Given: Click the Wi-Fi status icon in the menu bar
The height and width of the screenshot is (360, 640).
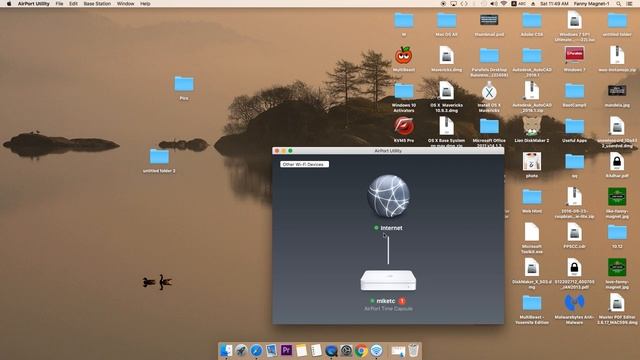Looking at the screenshot, I should pyautogui.click(x=504, y=4).
